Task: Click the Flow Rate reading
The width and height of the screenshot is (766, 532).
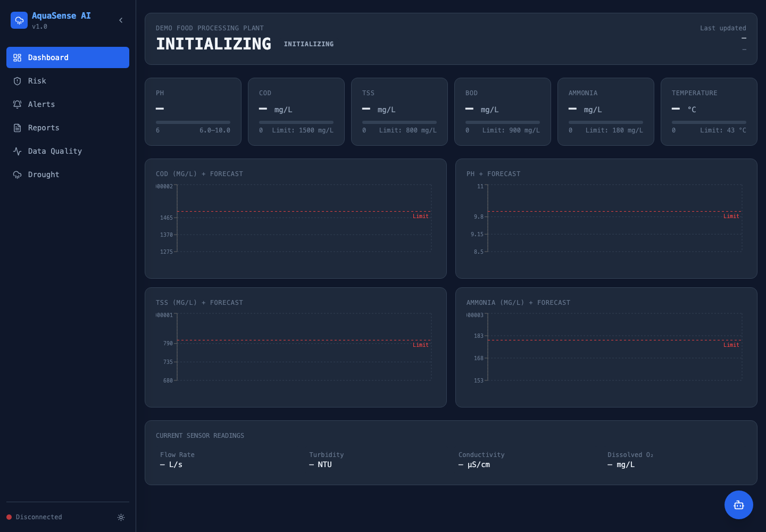Action: 177,460
